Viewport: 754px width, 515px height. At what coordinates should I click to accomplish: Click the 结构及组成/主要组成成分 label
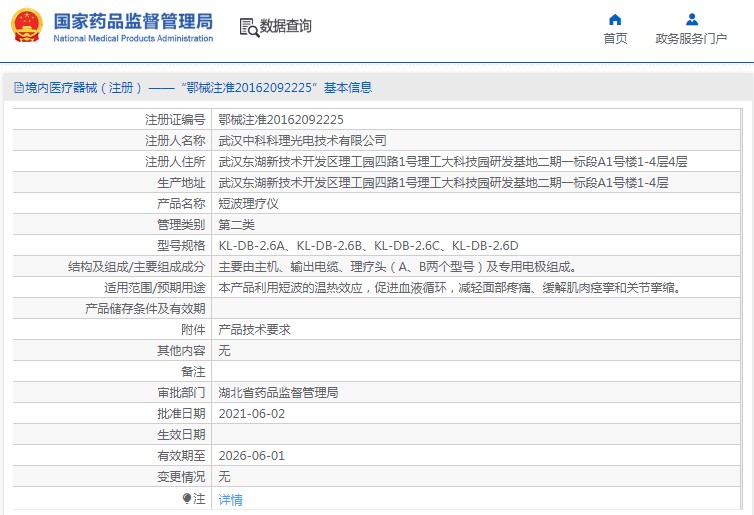tap(137, 267)
